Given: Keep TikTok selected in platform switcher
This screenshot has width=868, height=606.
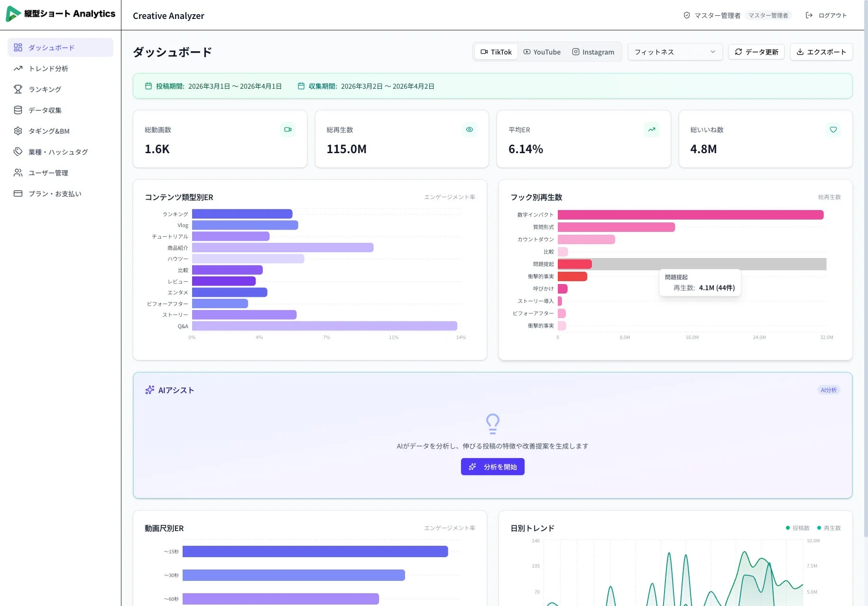Looking at the screenshot, I should [496, 52].
